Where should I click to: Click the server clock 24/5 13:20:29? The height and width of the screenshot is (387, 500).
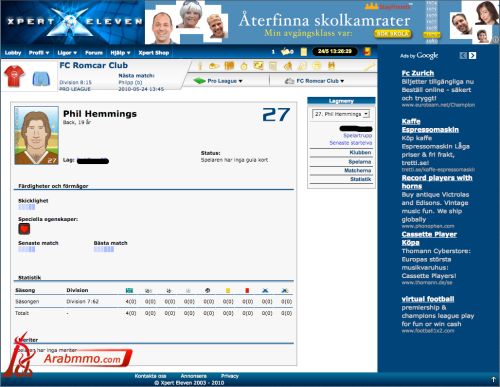pyautogui.click(x=335, y=52)
